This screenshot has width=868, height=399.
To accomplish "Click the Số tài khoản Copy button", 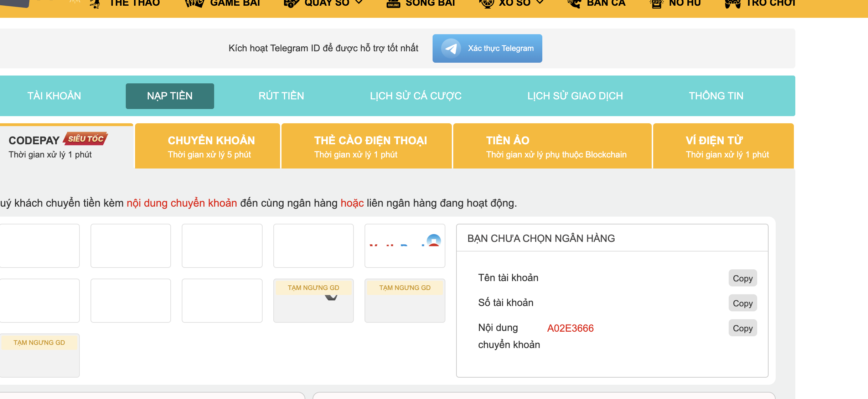I will pyautogui.click(x=743, y=303).
